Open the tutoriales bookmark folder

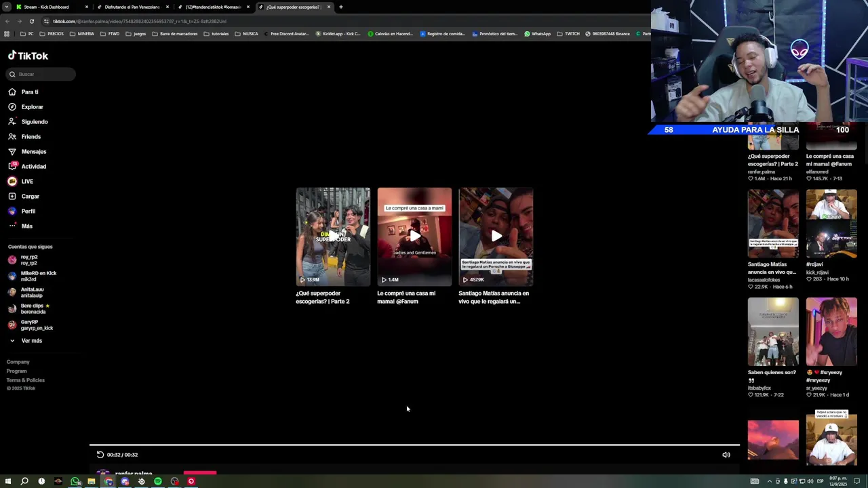point(216,33)
